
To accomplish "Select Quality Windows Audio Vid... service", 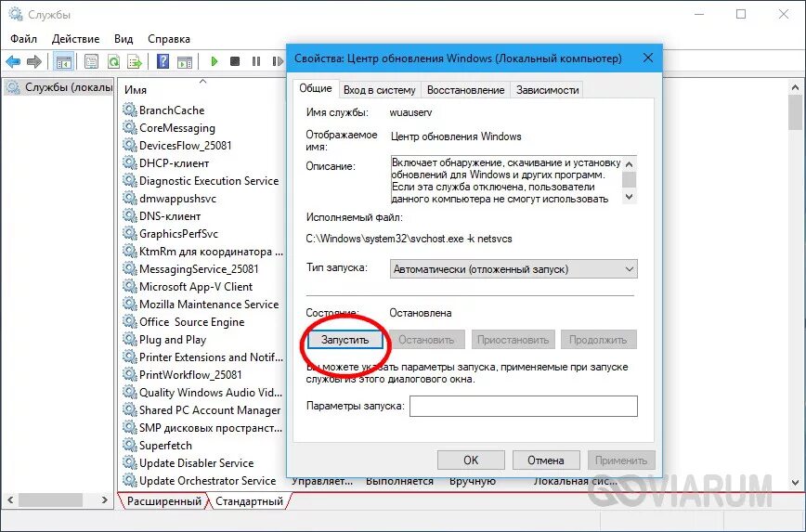I will 210,392.
